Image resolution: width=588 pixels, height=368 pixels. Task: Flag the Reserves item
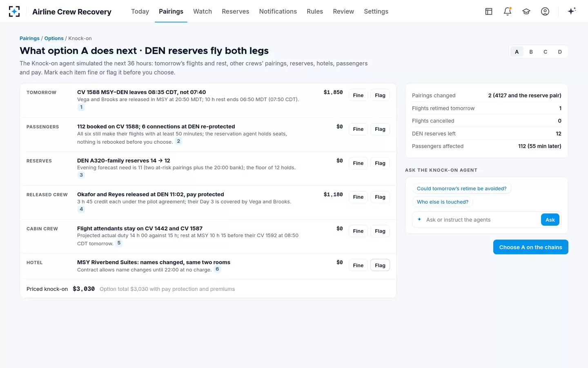coord(380,163)
